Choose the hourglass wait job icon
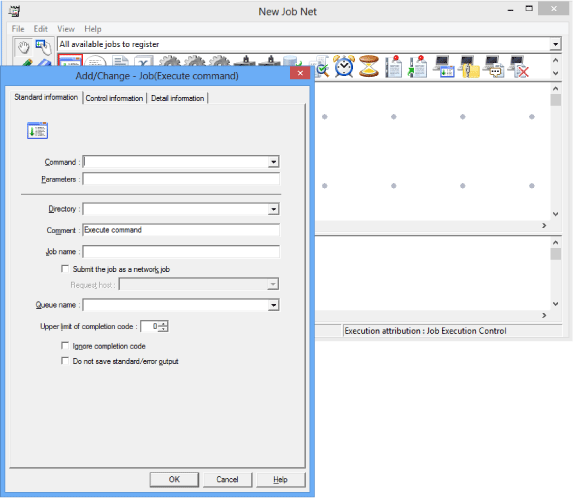The height and width of the screenshot is (498, 573). tap(369, 66)
